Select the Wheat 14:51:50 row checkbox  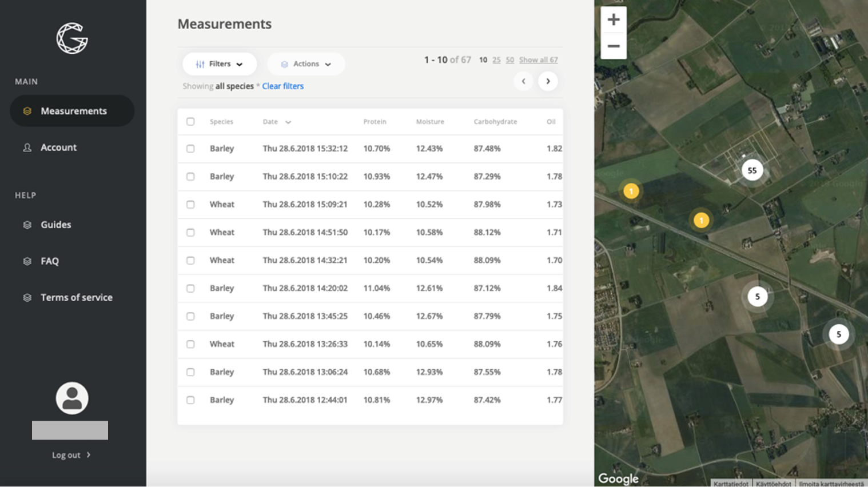[x=190, y=233]
